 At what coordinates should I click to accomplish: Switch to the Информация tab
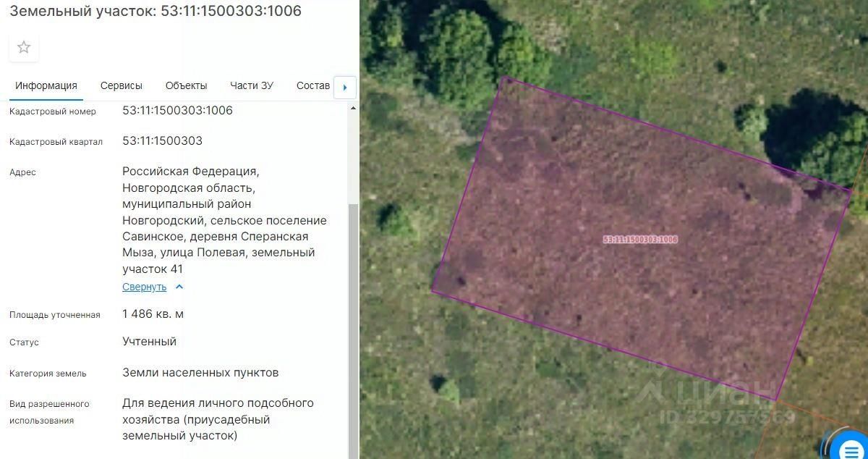pos(46,85)
